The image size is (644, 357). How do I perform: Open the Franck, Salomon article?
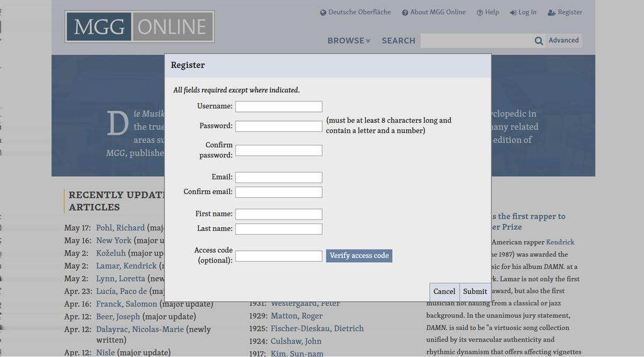tap(127, 304)
